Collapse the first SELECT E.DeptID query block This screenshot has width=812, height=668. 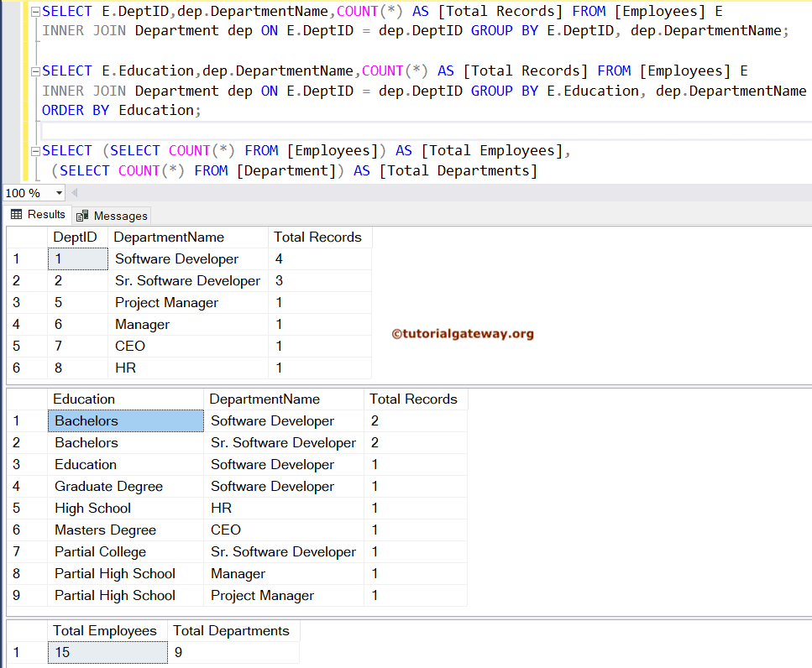(x=35, y=12)
